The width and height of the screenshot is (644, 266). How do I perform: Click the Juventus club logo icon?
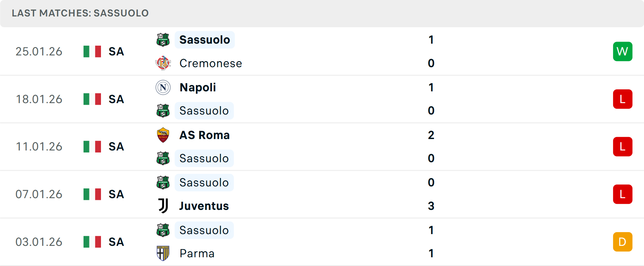163,206
